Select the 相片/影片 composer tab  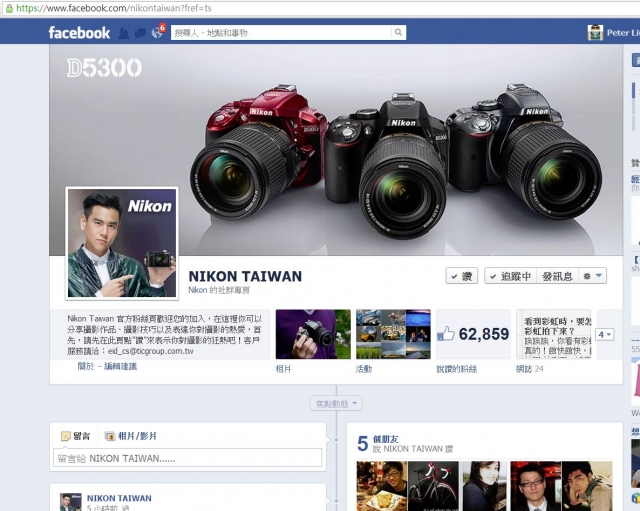[131, 436]
